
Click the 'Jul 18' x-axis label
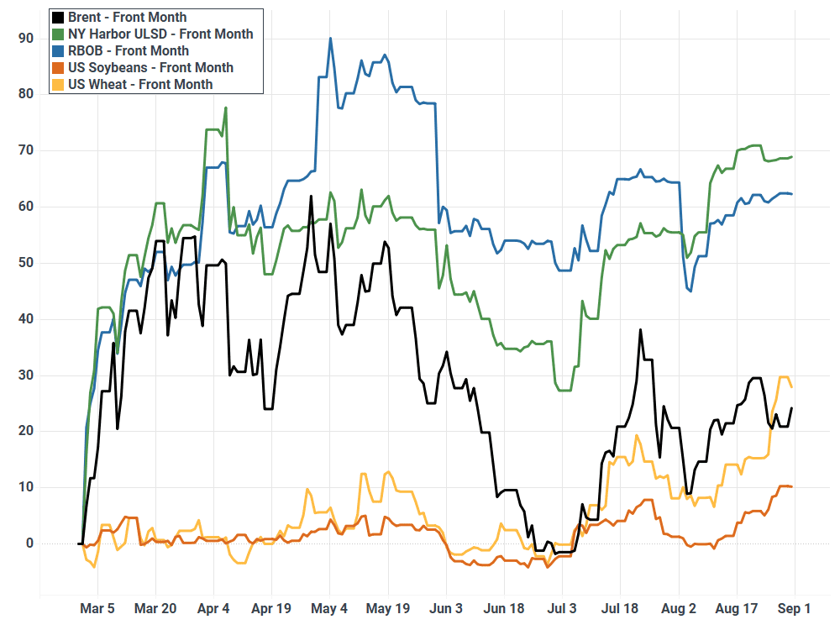(620, 608)
